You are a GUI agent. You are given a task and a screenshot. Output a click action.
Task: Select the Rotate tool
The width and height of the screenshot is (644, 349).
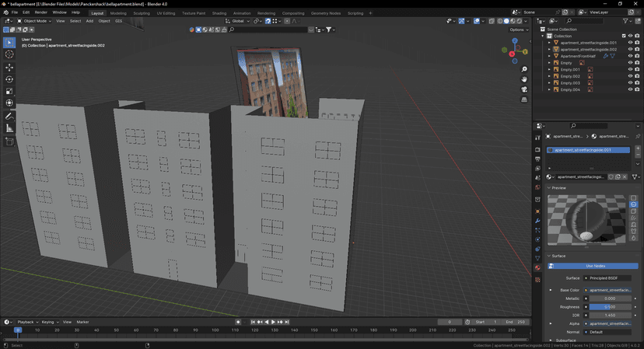coord(9,79)
